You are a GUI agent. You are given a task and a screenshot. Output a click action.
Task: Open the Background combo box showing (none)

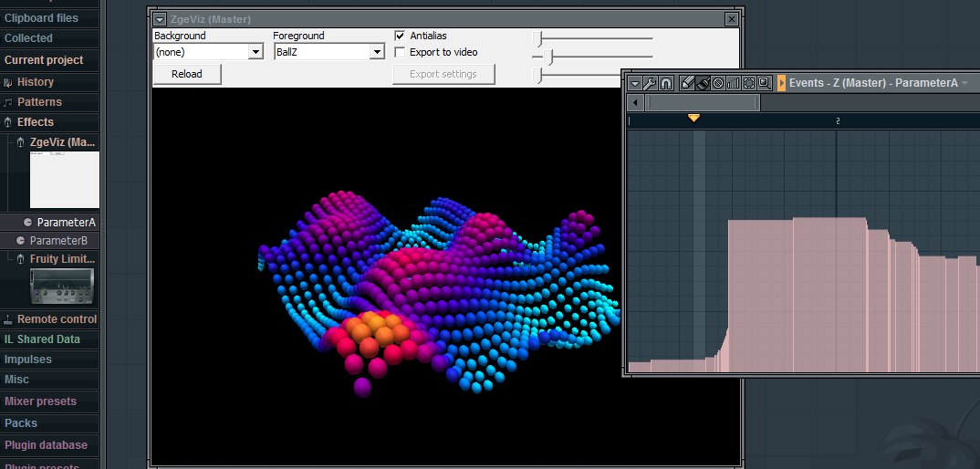coord(209,52)
